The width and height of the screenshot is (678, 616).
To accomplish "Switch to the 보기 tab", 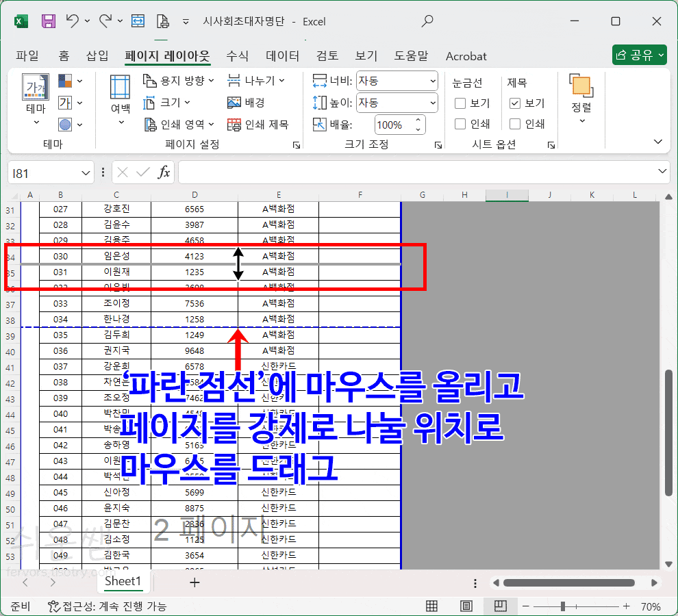I will [366, 55].
